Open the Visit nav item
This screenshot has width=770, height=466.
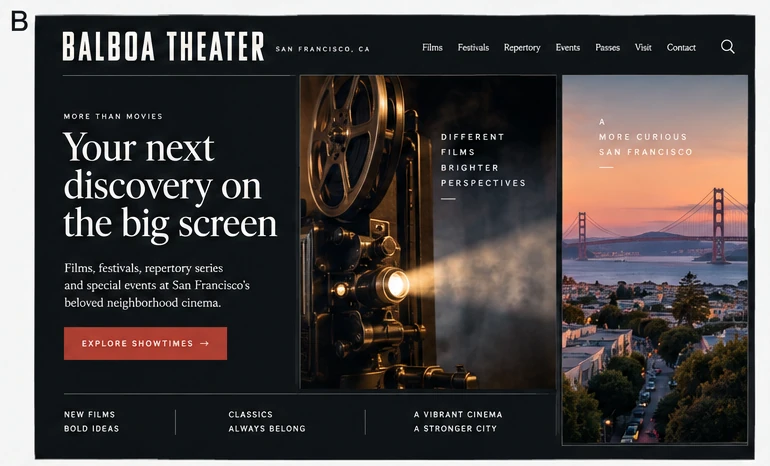[x=643, y=48]
